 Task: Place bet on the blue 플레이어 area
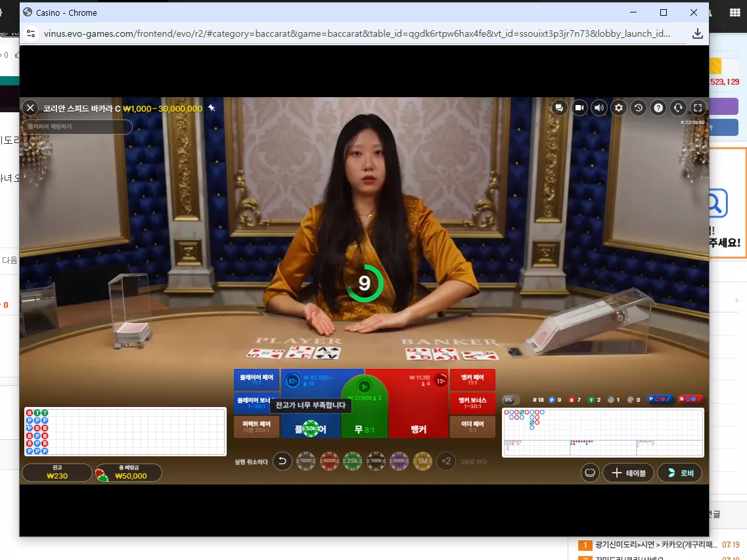point(311,403)
